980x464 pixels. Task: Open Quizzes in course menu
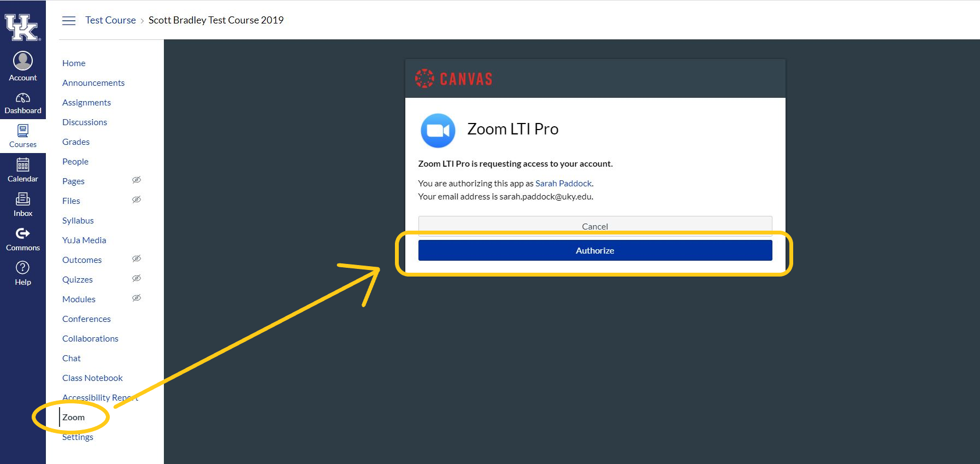pos(78,279)
